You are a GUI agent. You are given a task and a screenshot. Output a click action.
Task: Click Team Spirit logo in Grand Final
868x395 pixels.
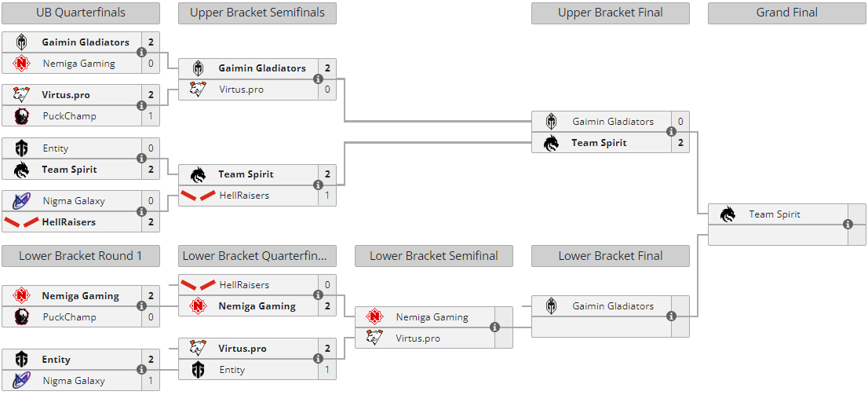click(728, 214)
